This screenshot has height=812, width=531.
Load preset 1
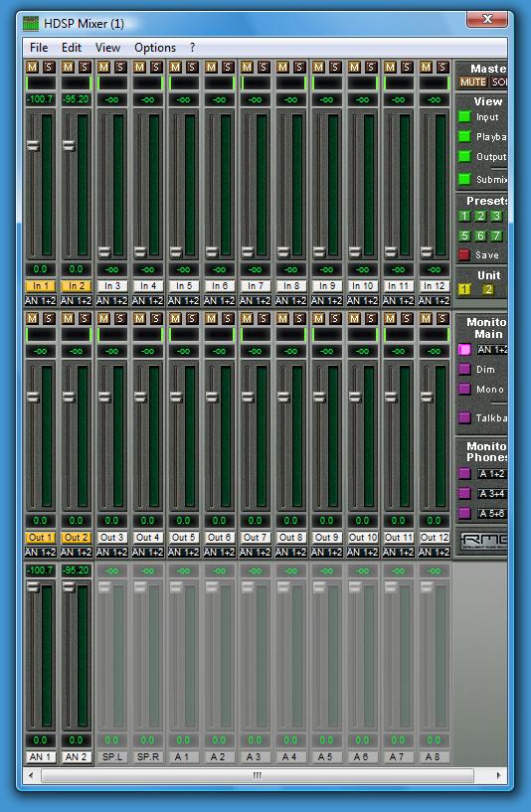click(464, 216)
